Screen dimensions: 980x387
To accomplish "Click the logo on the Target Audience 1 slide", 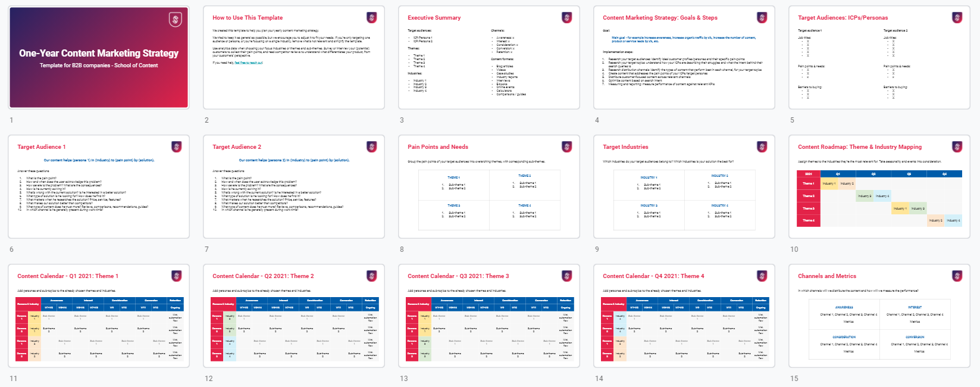I will pyautogui.click(x=176, y=146).
